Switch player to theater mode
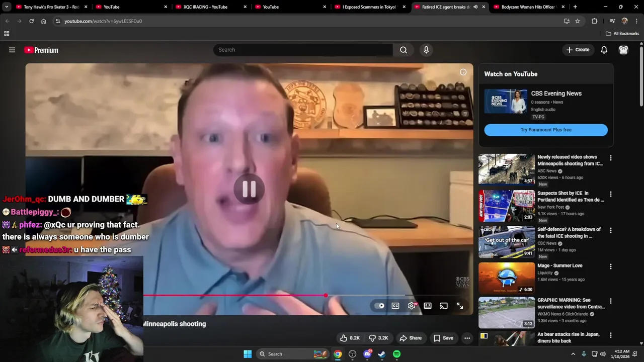The image size is (644, 362). click(428, 306)
